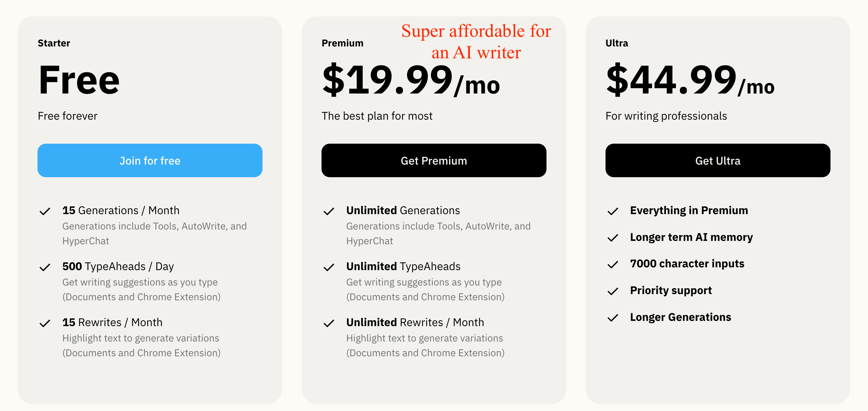Click the $44.99/mo Ultra price
Viewport: 868px width, 411px height.
(690, 80)
